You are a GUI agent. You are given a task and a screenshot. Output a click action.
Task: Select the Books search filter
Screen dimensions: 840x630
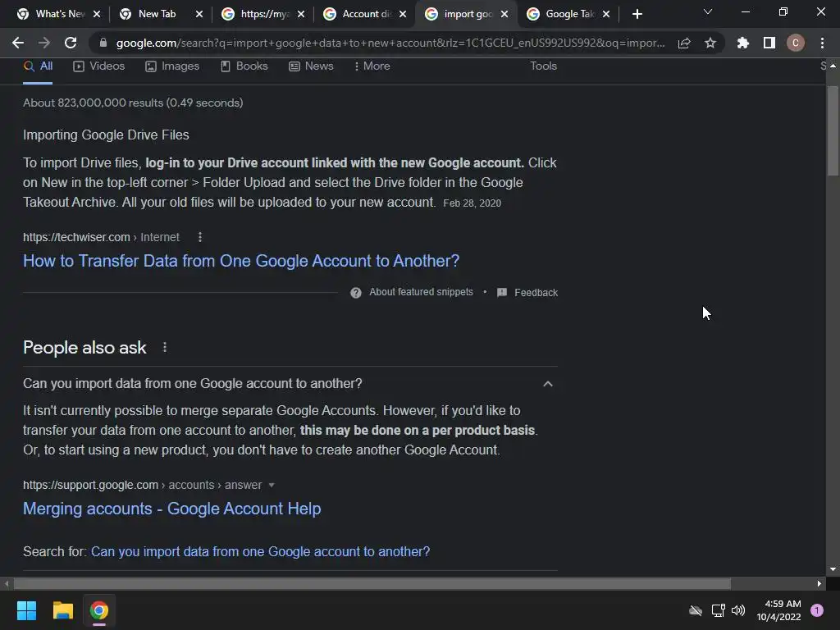(244, 66)
